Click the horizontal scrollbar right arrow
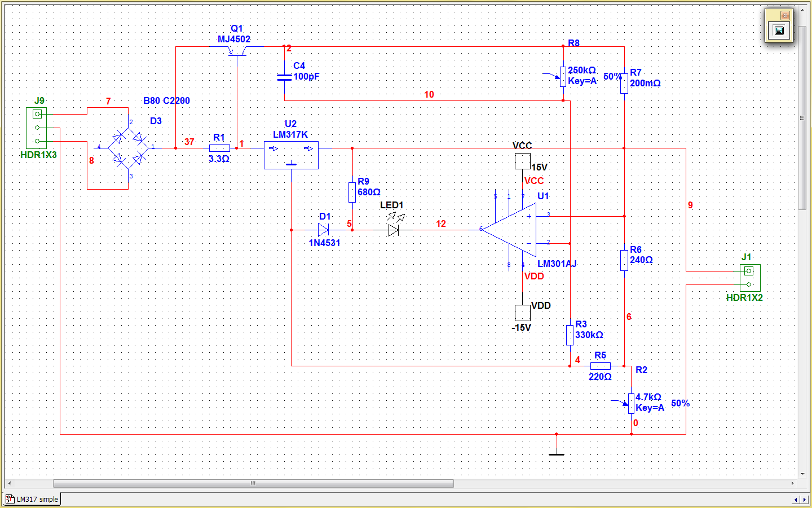Screen dimensions: 812x508 point(792,483)
